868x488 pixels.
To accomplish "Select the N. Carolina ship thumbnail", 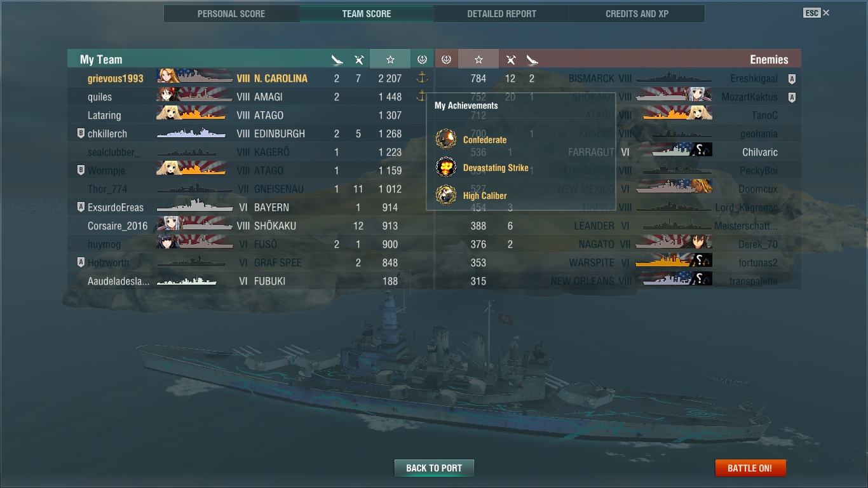I will coord(195,78).
